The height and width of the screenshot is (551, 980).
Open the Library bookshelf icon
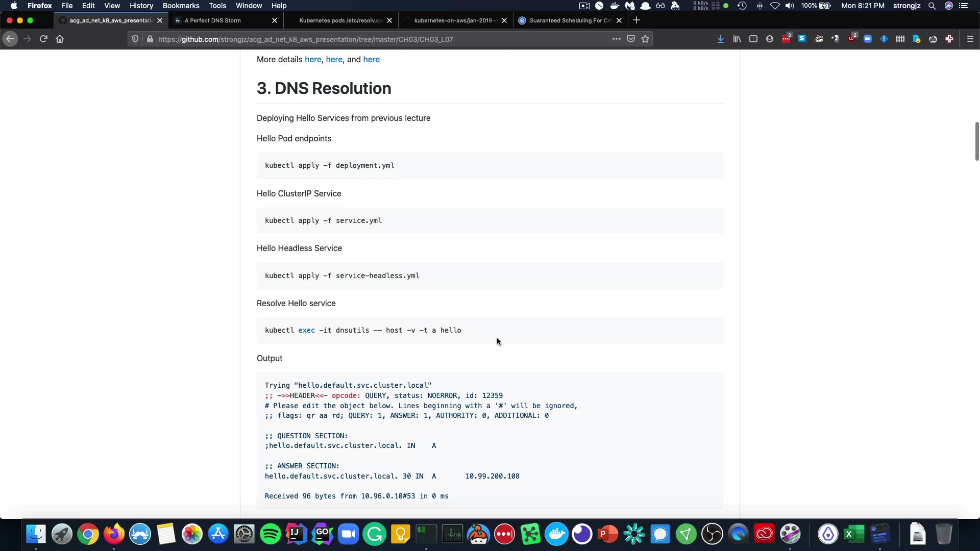737,39
